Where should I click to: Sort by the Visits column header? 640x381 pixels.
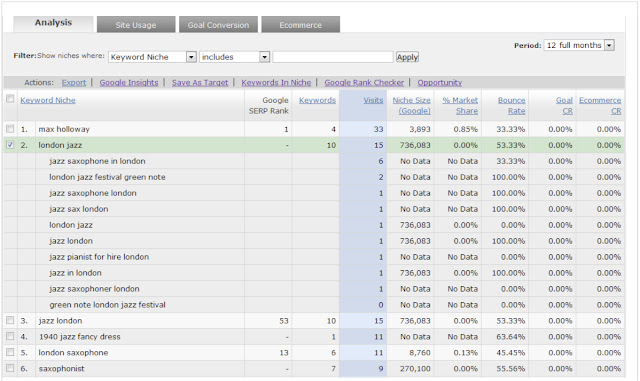pyautogui.click(x=373, y=100)
